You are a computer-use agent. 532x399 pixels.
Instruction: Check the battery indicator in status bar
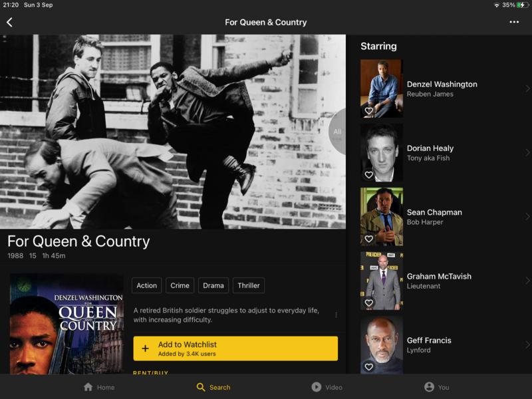(523, 5)
